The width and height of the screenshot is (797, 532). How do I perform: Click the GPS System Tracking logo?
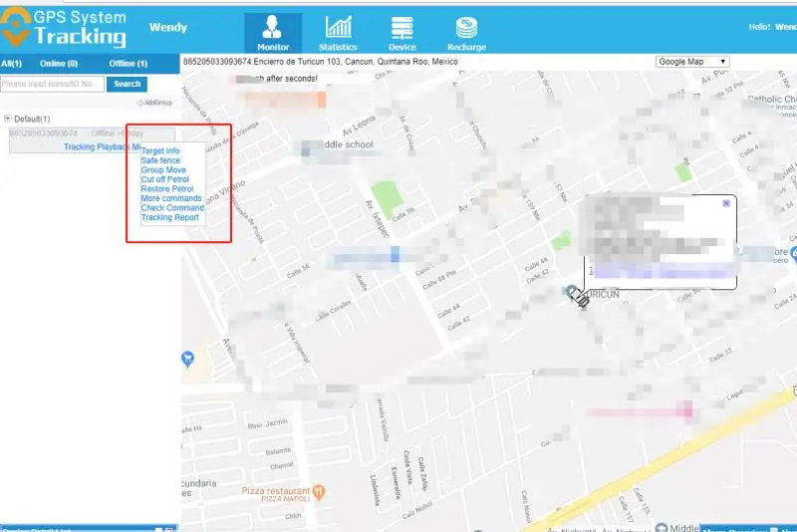coord(63,28)
